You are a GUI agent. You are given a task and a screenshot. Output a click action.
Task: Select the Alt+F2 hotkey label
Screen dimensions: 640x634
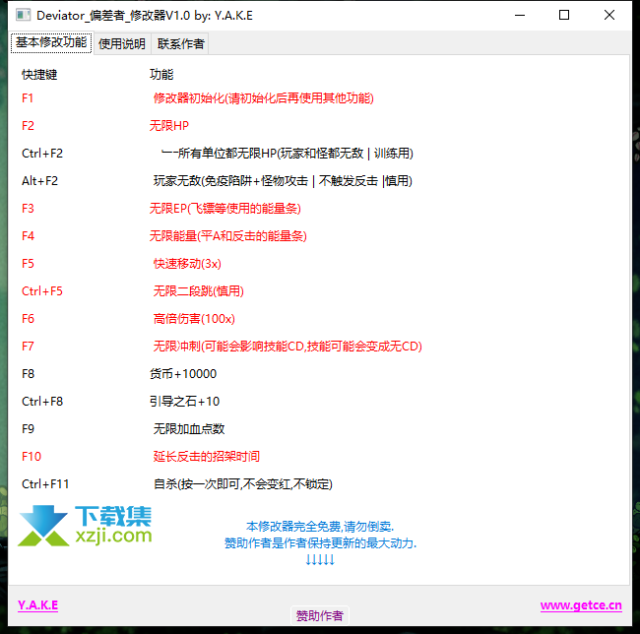pos(40,181)
